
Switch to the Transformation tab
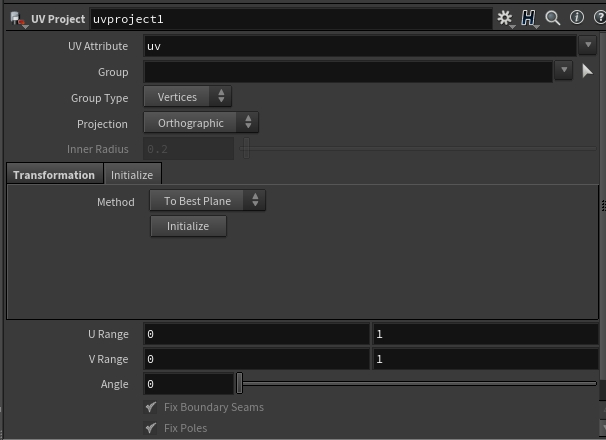click(x=54, y=175)
